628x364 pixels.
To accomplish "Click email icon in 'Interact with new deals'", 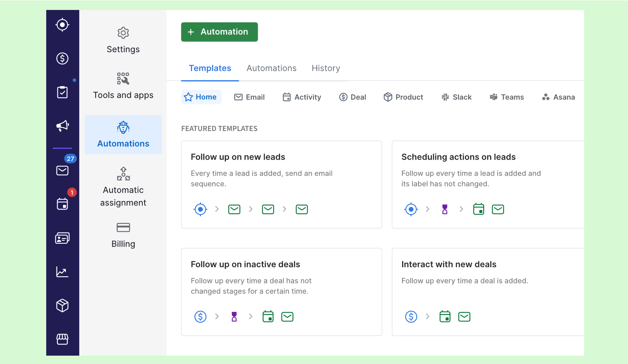I will [x=464, y=317].
